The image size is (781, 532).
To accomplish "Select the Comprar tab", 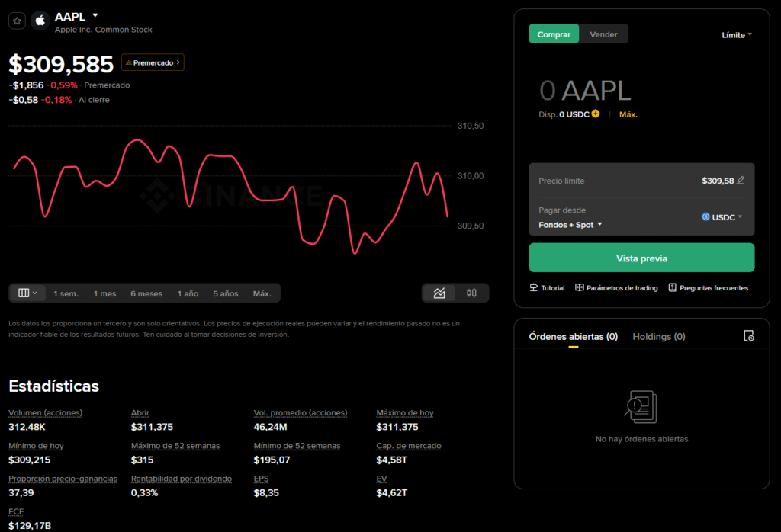I will tap(554, 34).
